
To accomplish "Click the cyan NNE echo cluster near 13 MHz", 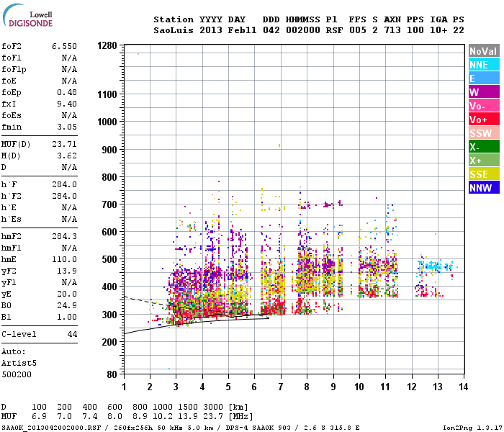I will (435, 266).
